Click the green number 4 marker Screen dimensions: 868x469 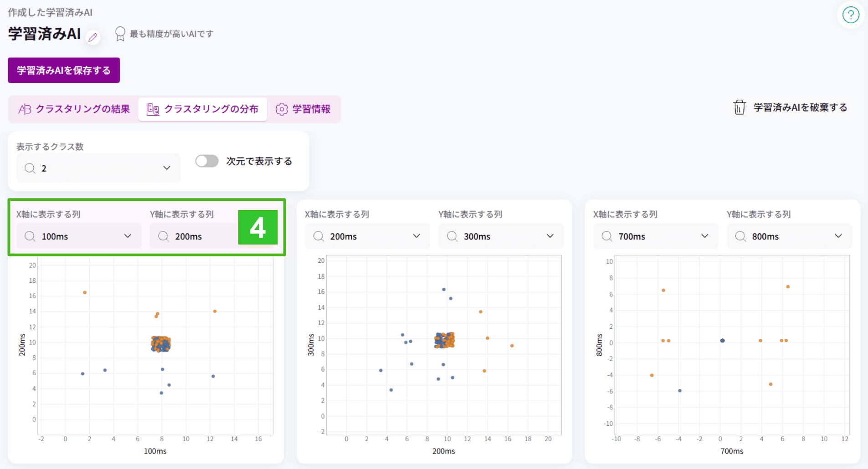coord(258,227)
